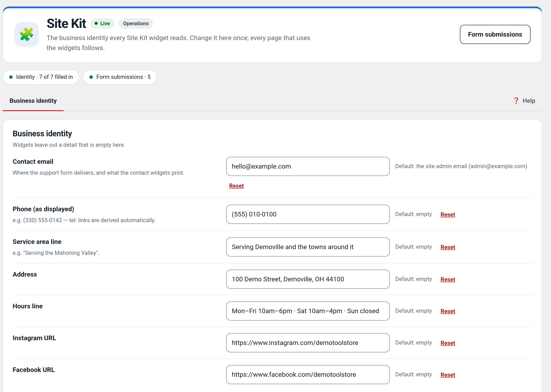Click the Site Kit puzzle piece icon
The height and width of the screenshot is (392, 551).
pyautogui.click(x=27, y=34)
